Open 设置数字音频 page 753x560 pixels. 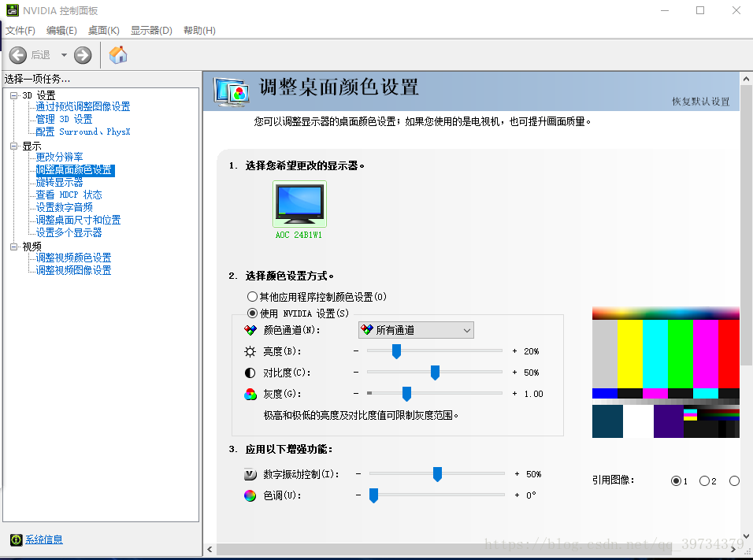coord(64,207)
